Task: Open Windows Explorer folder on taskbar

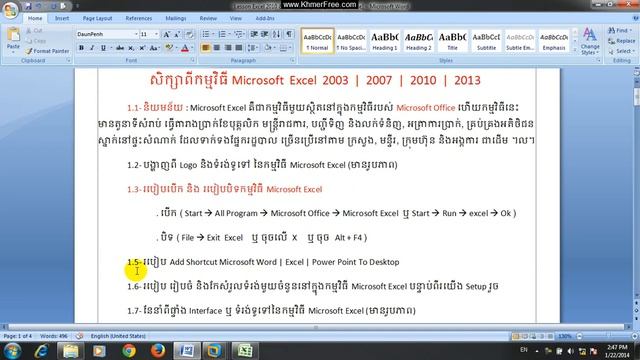Action: tap(70, 351)
